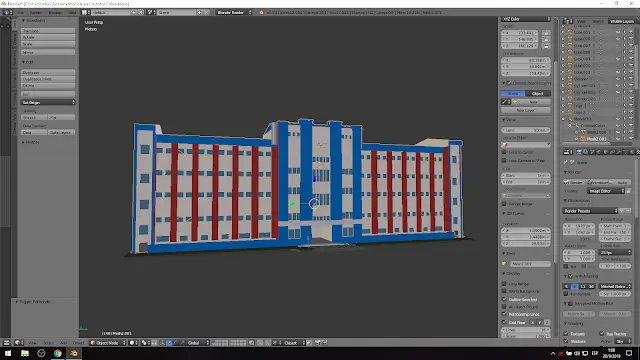Viewport: 640px width, 360px height.
Task: Select the rotate manipulator arc icon
Action: pyautogui.click(x=176, y=343)
